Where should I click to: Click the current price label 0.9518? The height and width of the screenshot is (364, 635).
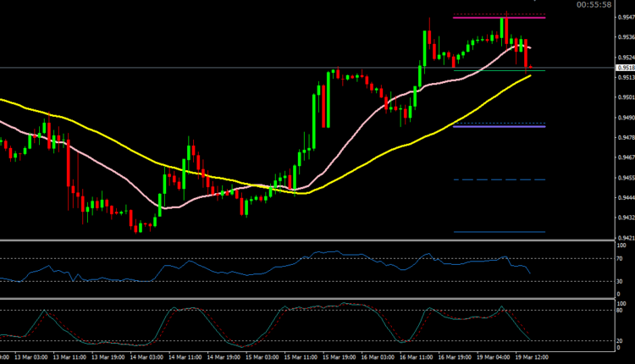pos(626,68)
